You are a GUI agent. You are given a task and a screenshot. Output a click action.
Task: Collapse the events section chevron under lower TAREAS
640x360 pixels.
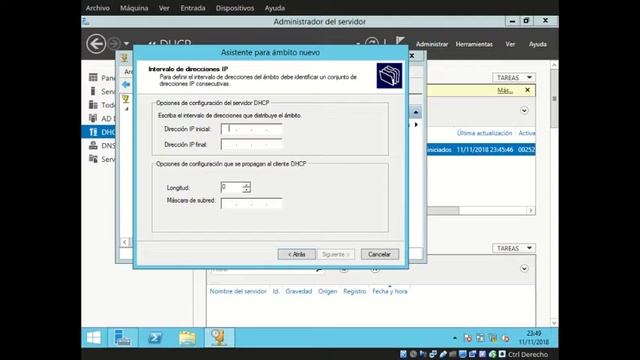[x=524, y=269]
